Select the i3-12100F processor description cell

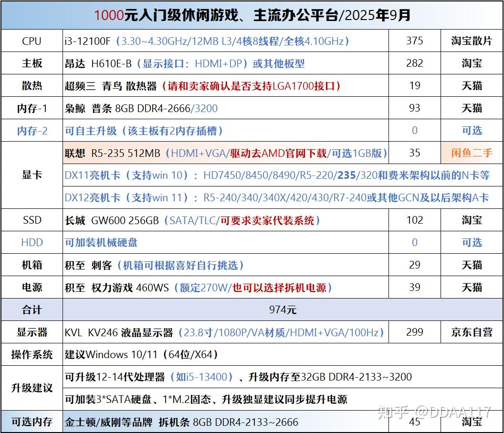pyautogui.click(x=226, y=41)
